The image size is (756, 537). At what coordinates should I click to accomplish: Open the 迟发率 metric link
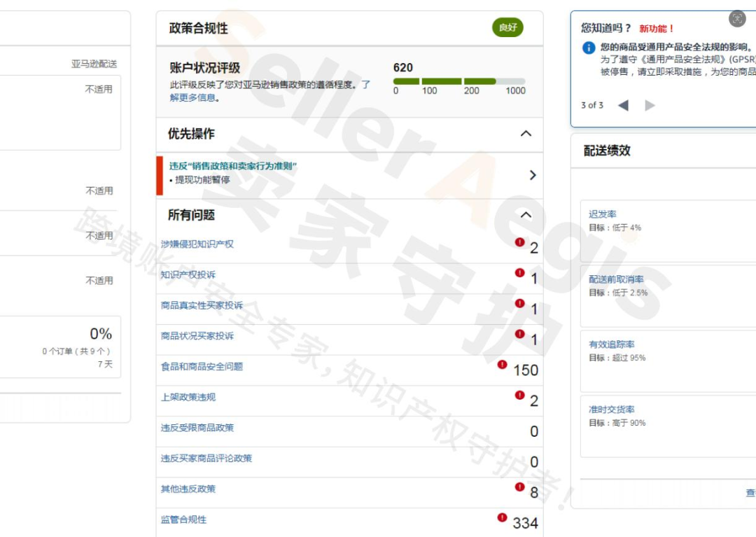tap(602, 214)
